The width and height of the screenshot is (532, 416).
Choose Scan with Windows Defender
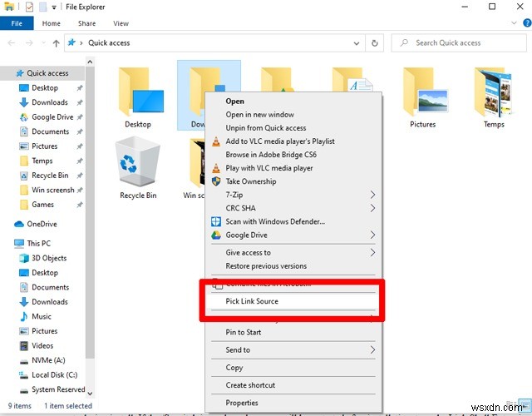point(293,222)
